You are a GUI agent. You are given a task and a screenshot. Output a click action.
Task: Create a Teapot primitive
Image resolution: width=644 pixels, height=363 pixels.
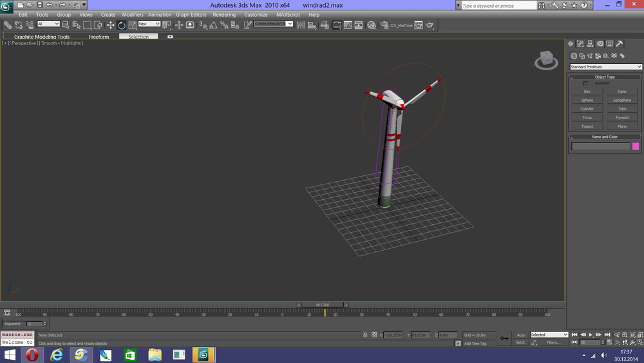point(587,126)
